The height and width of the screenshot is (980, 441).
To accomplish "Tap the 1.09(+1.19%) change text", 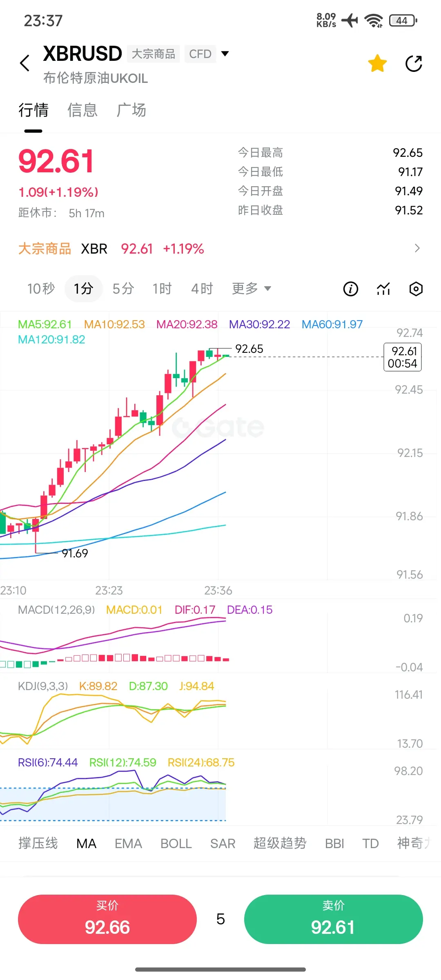I will (58, 192).
